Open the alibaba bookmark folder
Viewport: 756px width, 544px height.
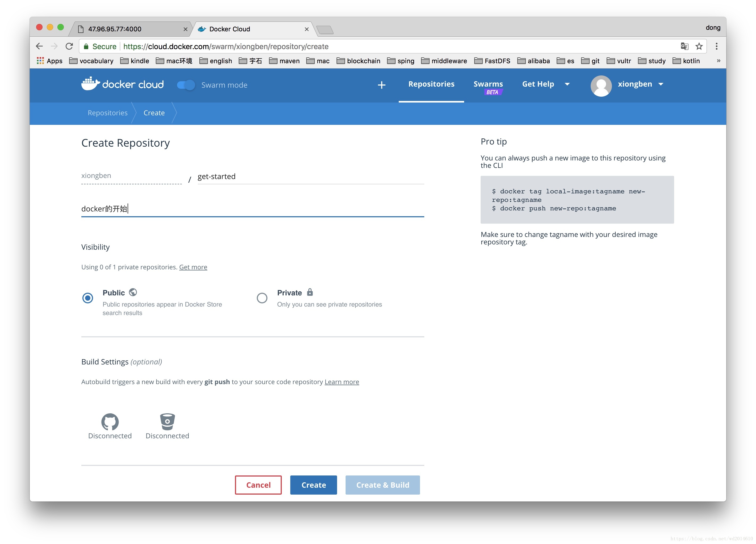click(533, 61)
